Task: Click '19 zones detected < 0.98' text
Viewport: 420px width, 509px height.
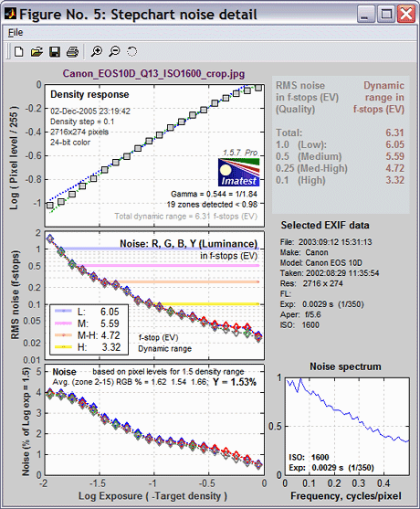Action: [x=212, y=205]
